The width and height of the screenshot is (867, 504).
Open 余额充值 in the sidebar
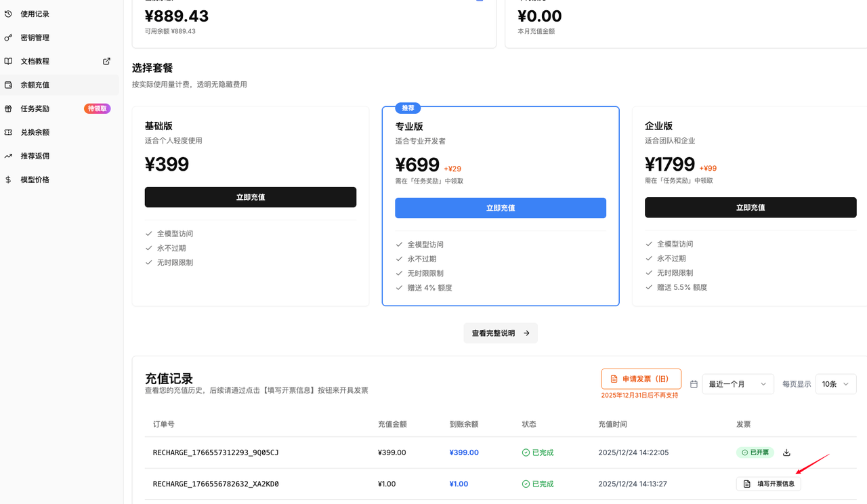tap(35, 85)
